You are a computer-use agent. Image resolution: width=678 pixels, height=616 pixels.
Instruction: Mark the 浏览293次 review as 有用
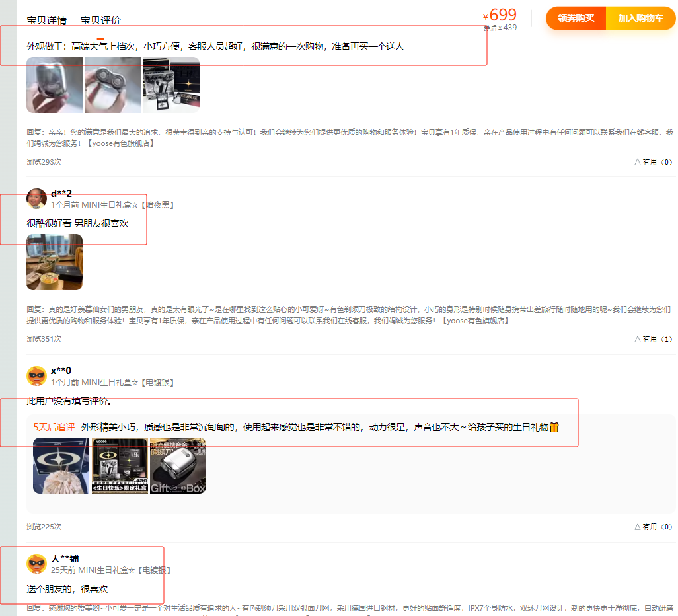(654, 162)
